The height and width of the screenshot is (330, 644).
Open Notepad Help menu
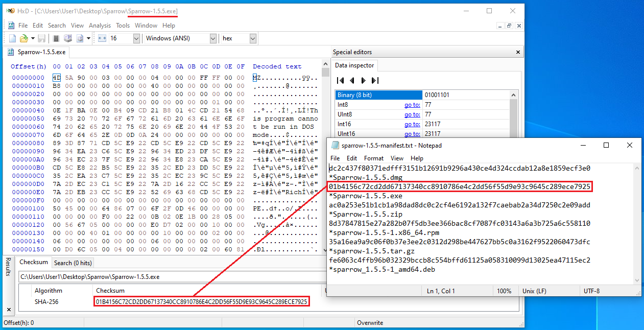(417, 158)
